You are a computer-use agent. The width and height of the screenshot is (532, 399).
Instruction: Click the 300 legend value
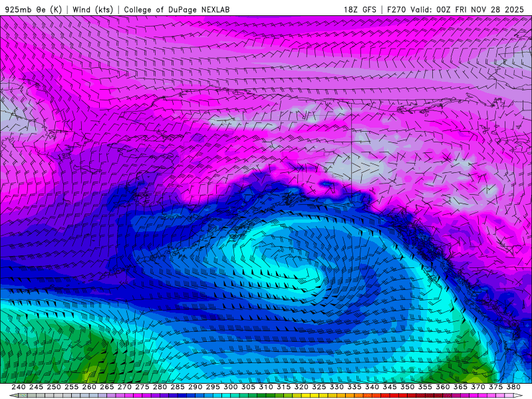(x=230, y=387)
